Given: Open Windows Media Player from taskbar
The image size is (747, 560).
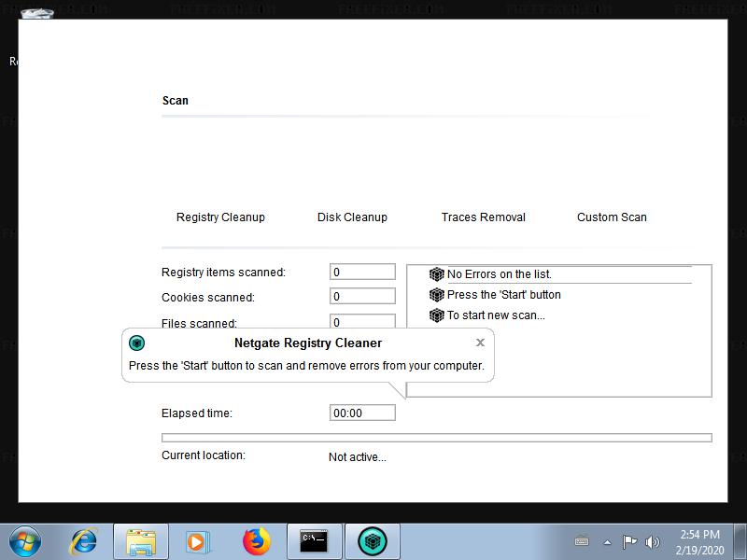Looking at the screenshot, I should tap(197, 542).
